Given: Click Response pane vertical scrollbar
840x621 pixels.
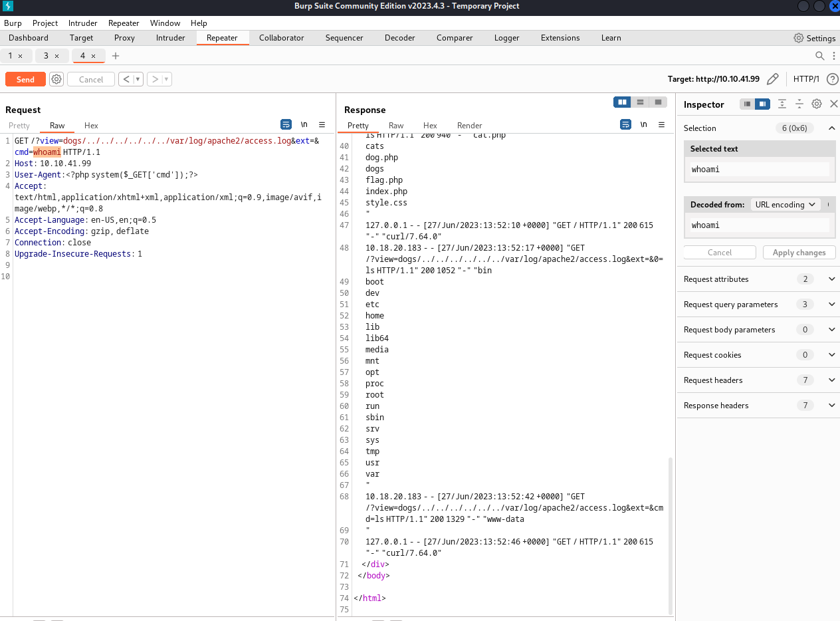Looking at the screenshot, I should pyautogui.click(x=669, y=535).
